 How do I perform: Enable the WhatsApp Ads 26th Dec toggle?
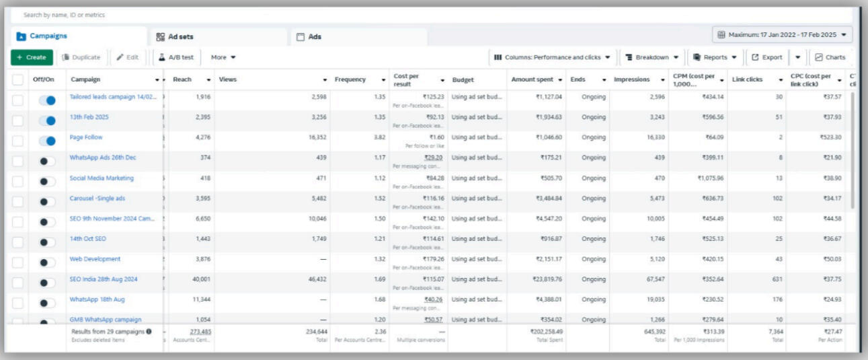pyautogui.click(x=47, y=161)
